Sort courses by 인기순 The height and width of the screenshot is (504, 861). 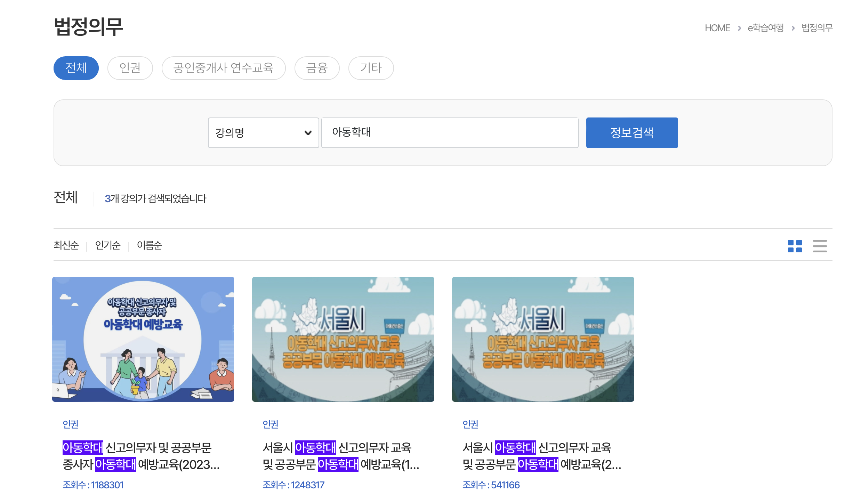pos(108,245)
